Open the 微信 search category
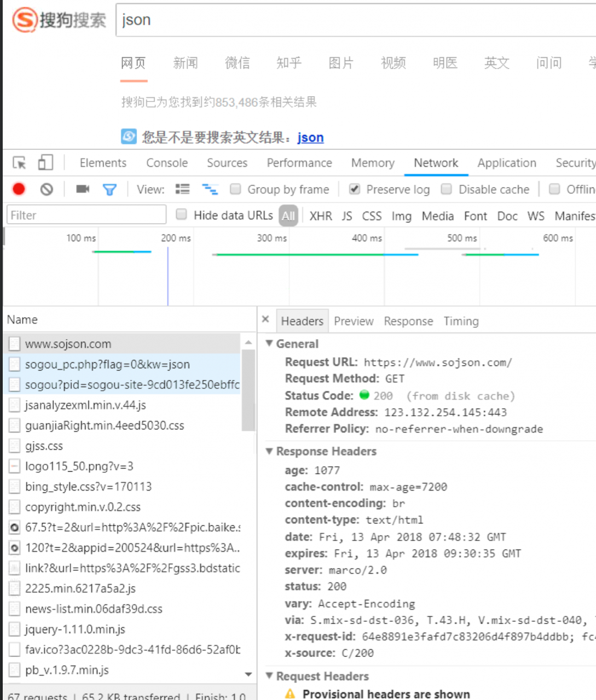The width and height of the screenshot is (596, 700). coord(238,63)
